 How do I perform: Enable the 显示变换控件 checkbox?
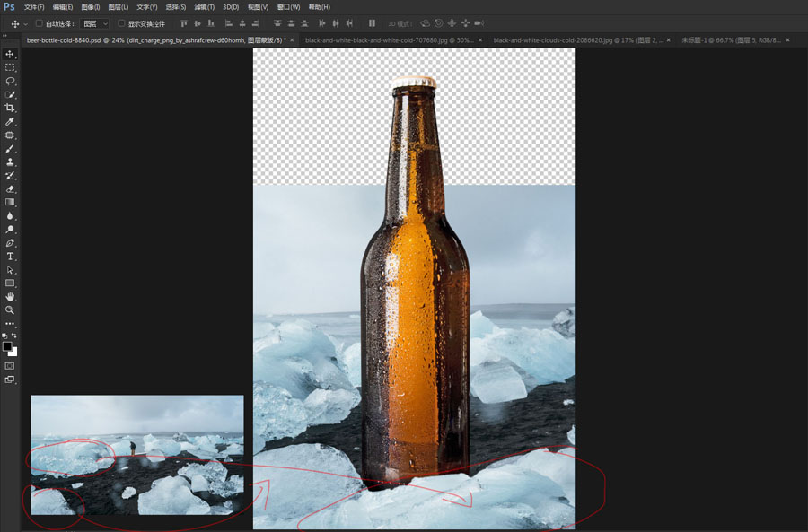pos(122,23)
